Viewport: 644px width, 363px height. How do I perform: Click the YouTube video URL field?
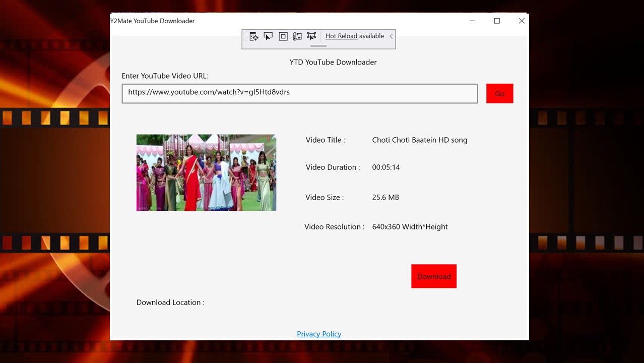point(300,94)
